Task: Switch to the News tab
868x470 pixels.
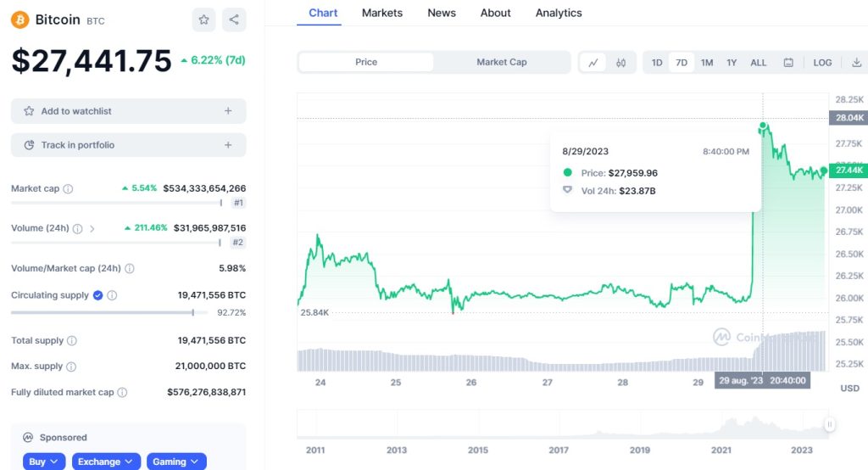Action: coord(441,13)
